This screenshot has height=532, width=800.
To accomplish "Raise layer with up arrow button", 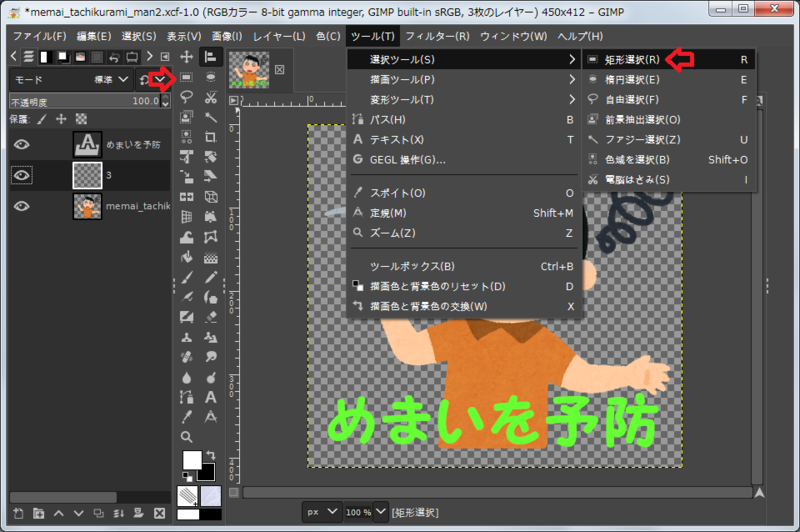I will [x=59, y=513].
